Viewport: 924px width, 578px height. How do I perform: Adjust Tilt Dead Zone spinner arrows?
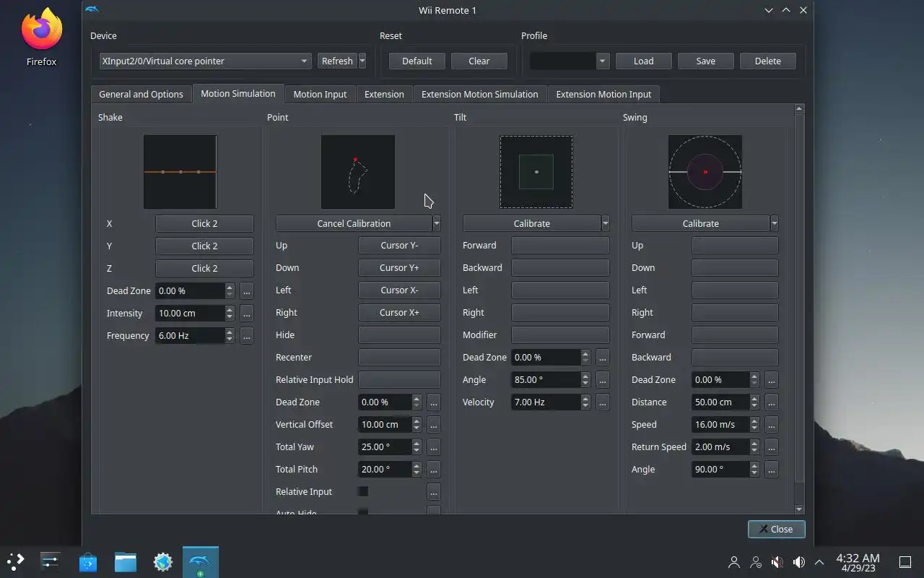[x=585, y=357]
